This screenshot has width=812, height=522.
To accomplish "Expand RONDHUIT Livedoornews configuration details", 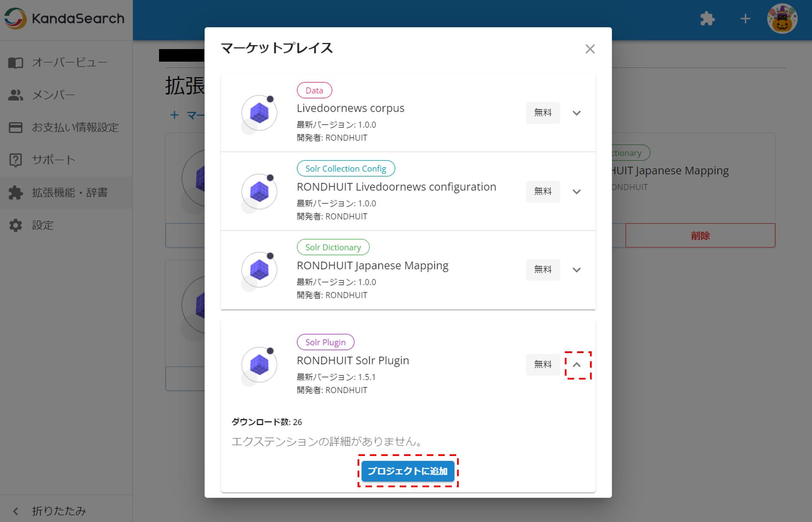I will click(577, 192).
